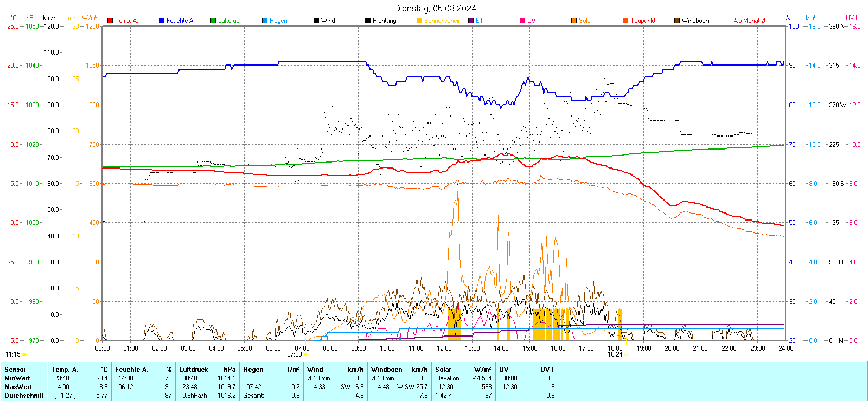Toggle the 4.5 Monat-Ø legend box

pyautogui.click(x=729, y=21)
